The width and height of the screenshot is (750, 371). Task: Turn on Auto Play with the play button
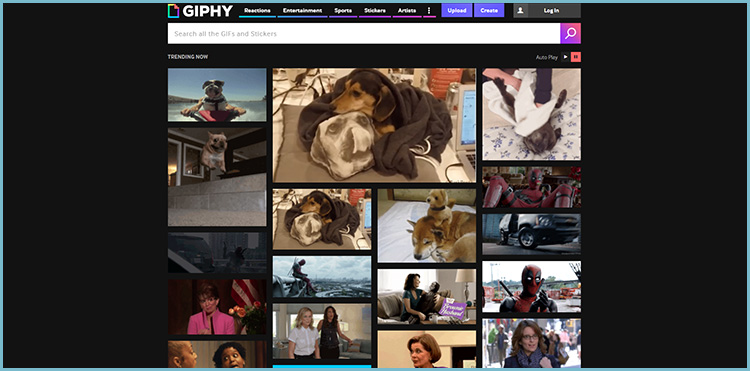click(x=565, y=57)
